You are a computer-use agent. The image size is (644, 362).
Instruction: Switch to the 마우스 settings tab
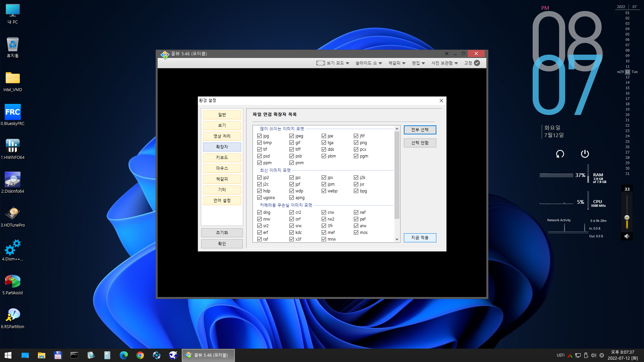(x=222, y=168)
